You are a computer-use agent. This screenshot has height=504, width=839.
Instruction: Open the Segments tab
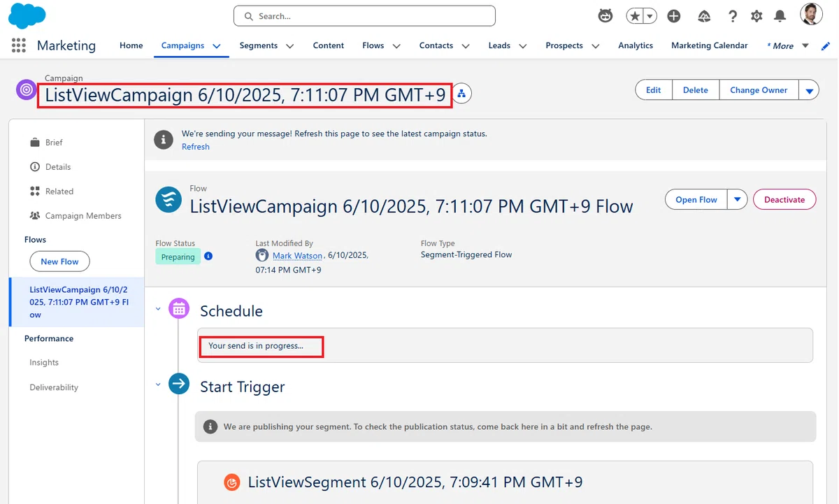click(259, 45)
